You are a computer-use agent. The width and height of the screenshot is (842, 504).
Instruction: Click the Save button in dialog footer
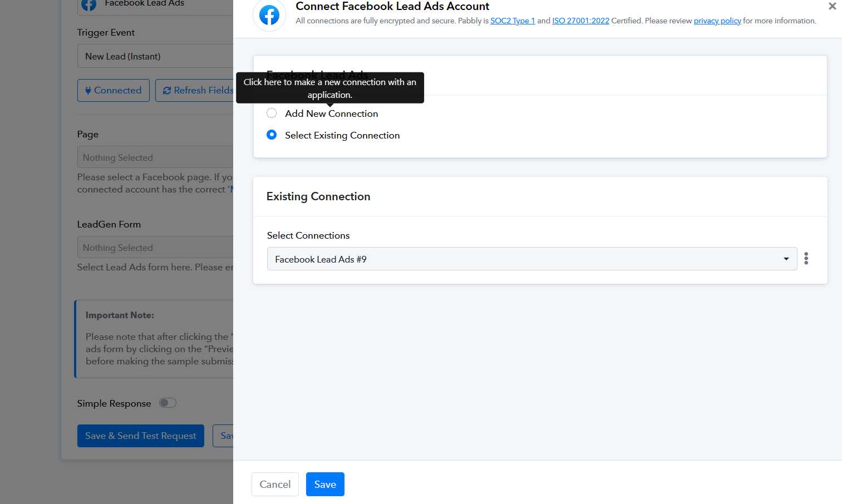coord(325,484)
